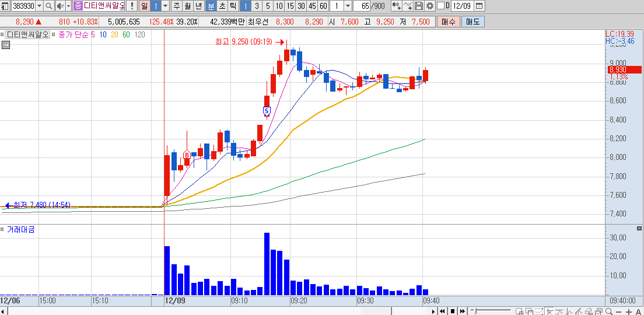Open chart settings gear icon
The height and width of the screenshot is (315, 644).
[x=429, y=6]
